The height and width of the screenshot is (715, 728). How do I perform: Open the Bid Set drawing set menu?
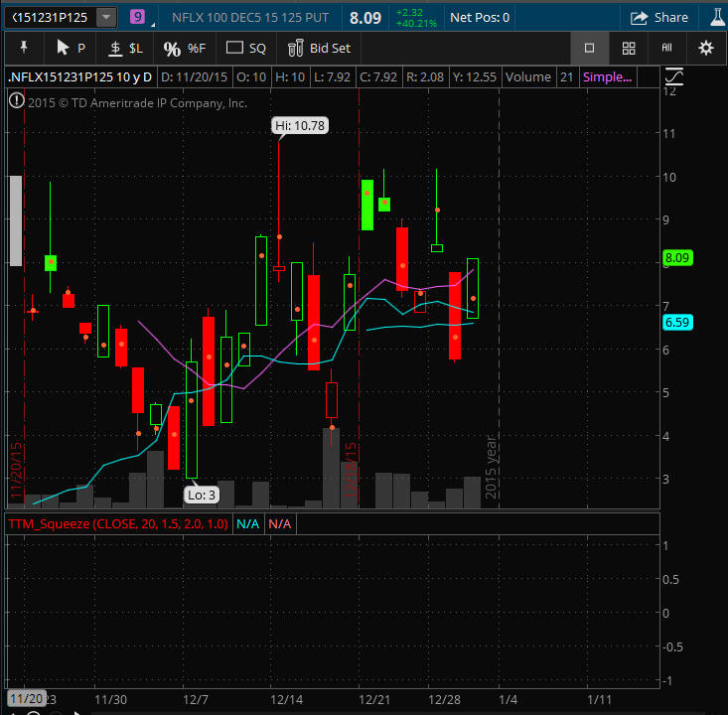[319, 48]
